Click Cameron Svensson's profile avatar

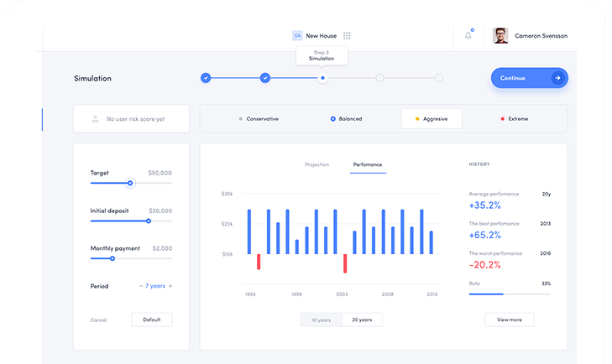pos(500,35)
